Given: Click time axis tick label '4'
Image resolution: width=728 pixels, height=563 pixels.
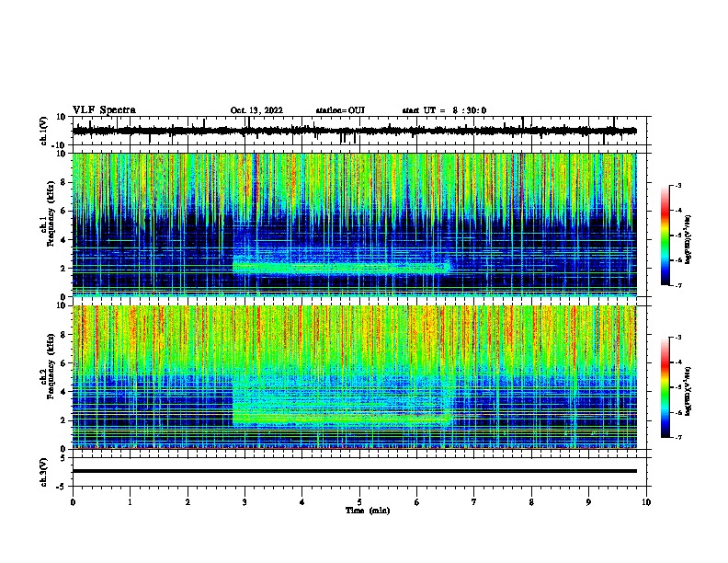Looking at the screenshot, I should (302, 502).
